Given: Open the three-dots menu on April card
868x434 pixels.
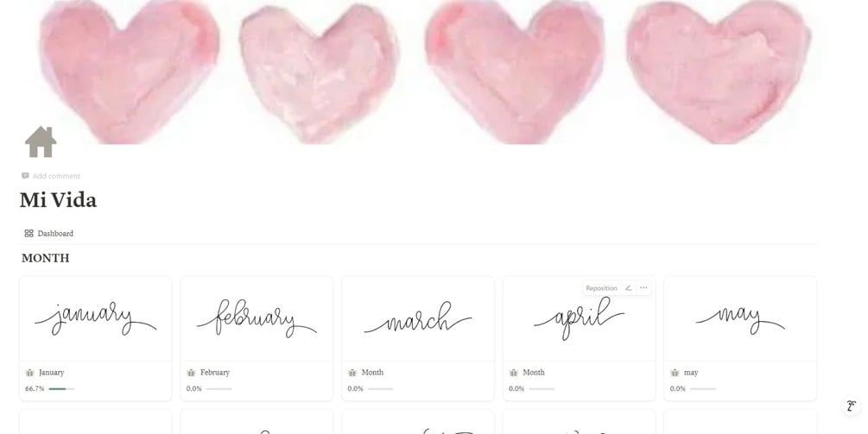Looking at the screenshot, I should point(643,288).
